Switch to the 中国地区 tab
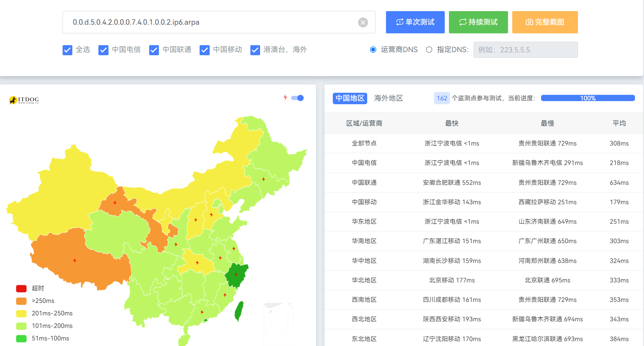The image size is (644, 346). coord(350,98)
